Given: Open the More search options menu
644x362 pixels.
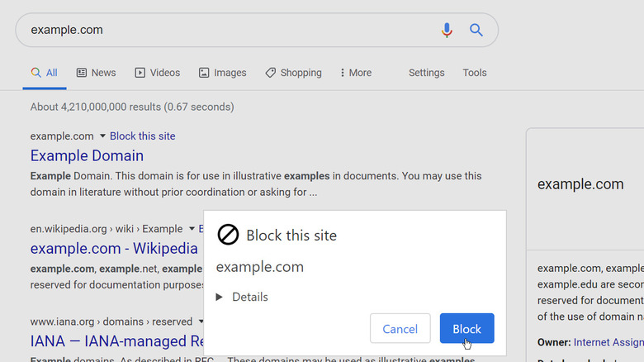Looking at the screenshot, I should click(x=356, y=73).
